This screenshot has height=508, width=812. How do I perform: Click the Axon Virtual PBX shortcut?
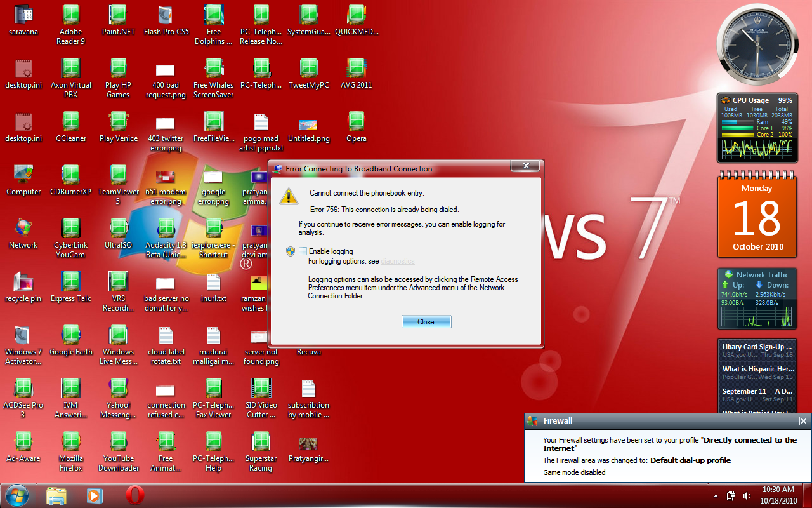(x=70, y=79)
